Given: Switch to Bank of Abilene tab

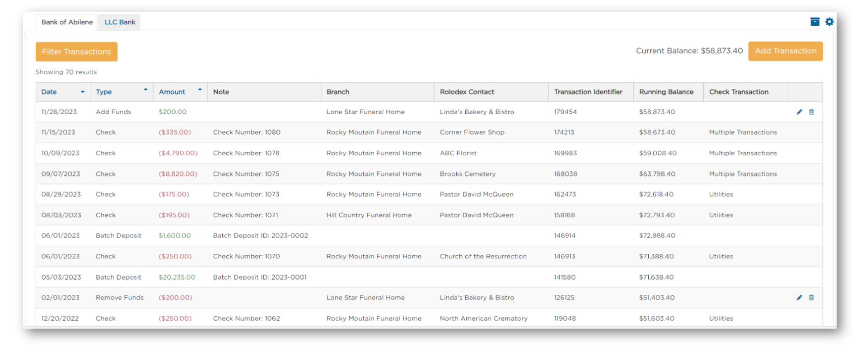Looking at the screenshot, I should click(67, 22).
